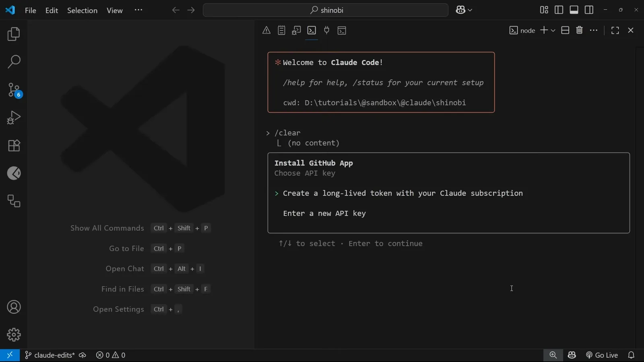Open the Extensions view
This screenshot has height=362, width=644.
(x=14, y=146)
